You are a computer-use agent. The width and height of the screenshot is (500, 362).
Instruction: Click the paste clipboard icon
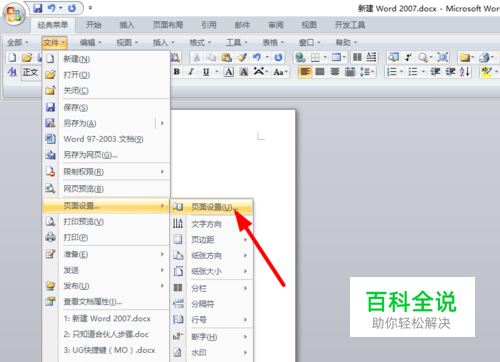(226, 58)
